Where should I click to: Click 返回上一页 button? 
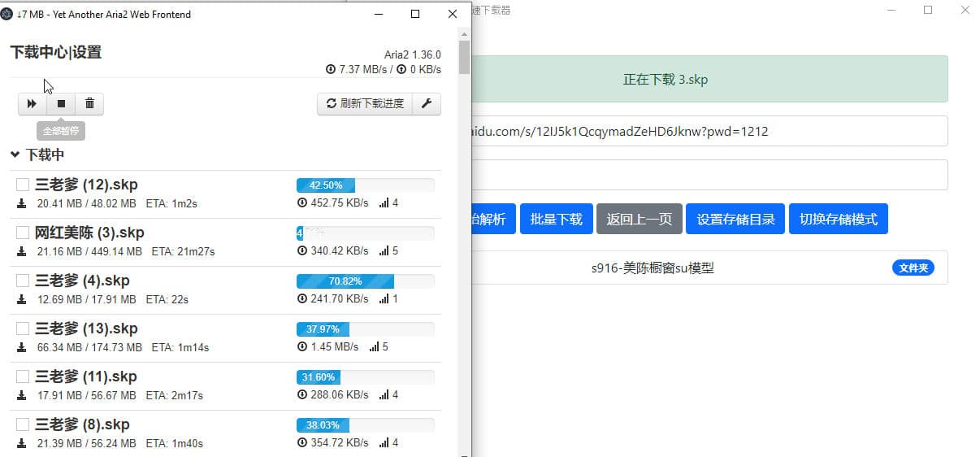(x=640, y=219)
